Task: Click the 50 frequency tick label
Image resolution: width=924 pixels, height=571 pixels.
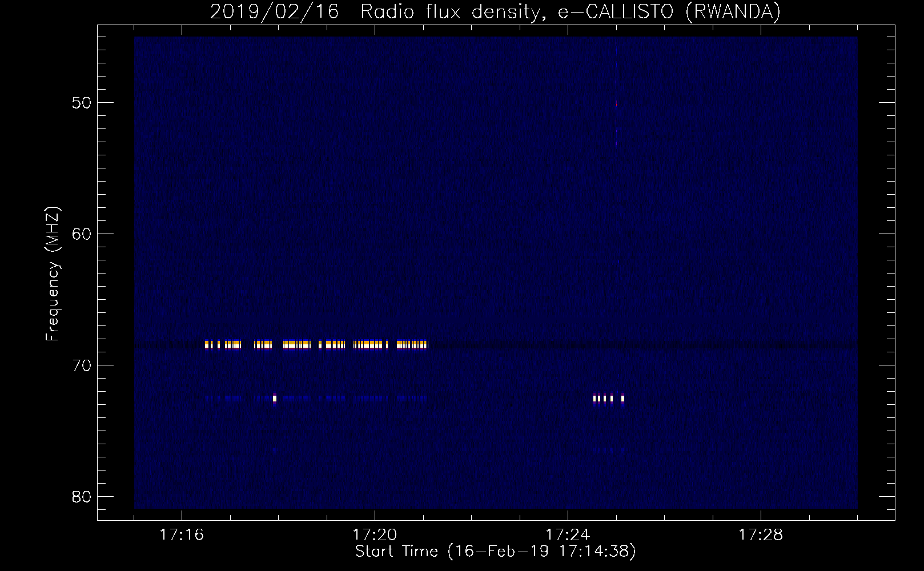Action: 82,103
